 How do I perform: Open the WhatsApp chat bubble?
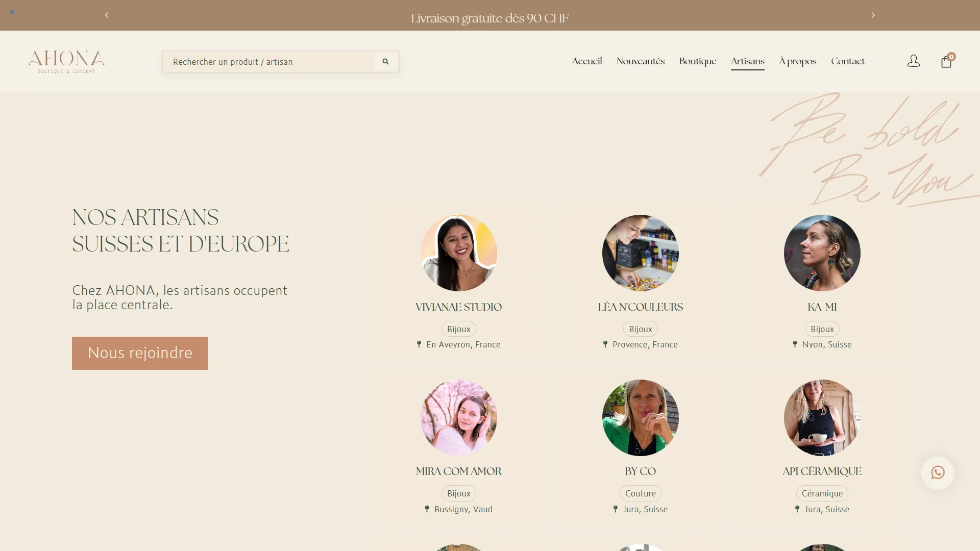click(938, 473)
